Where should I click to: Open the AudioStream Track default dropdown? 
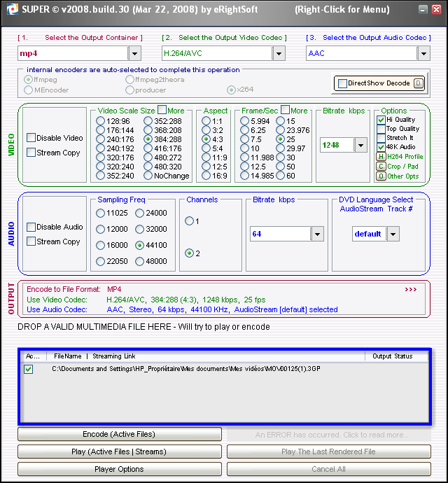click(x=393, y=234)
